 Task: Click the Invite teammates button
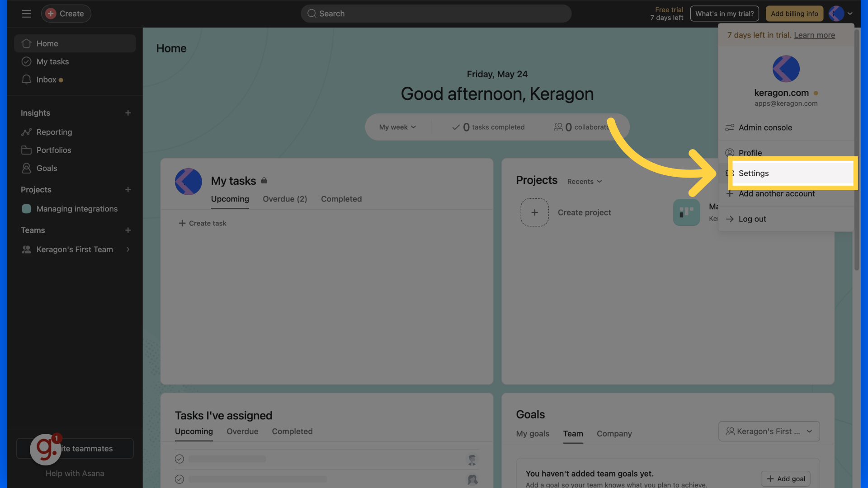tap(75, 449)
